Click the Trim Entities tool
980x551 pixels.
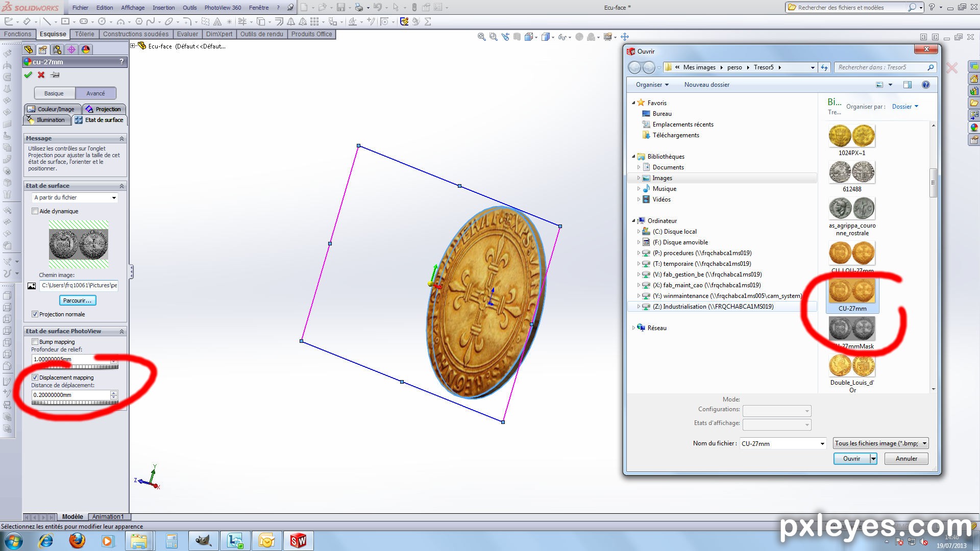[242, 21]
